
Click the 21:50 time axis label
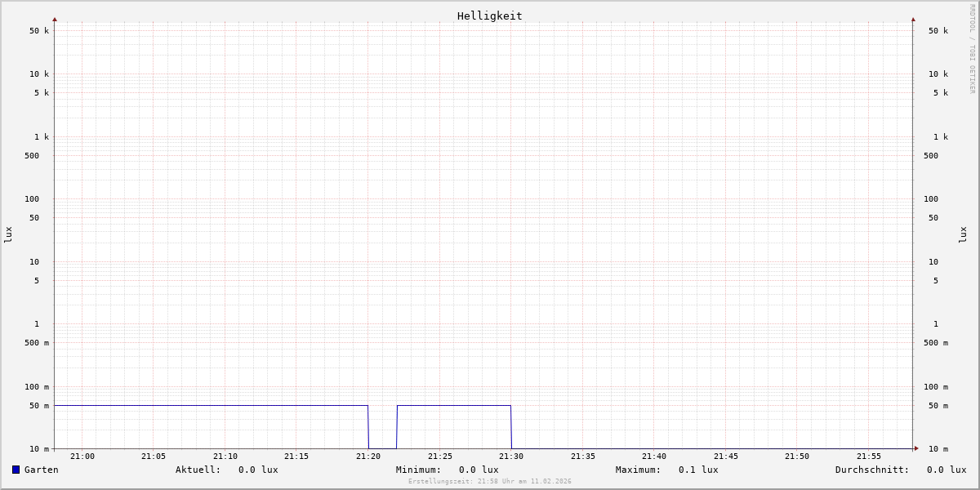coord(797,457)
